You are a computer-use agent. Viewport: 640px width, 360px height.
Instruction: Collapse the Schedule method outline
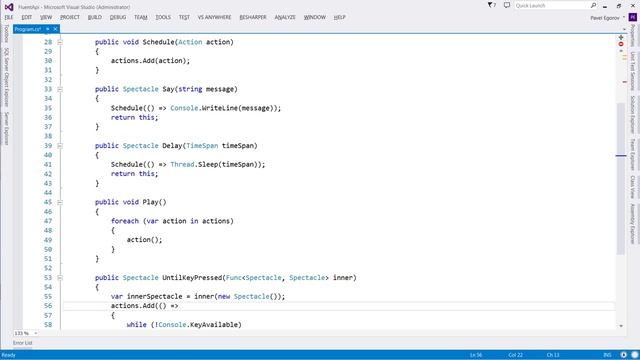[60, 42]
